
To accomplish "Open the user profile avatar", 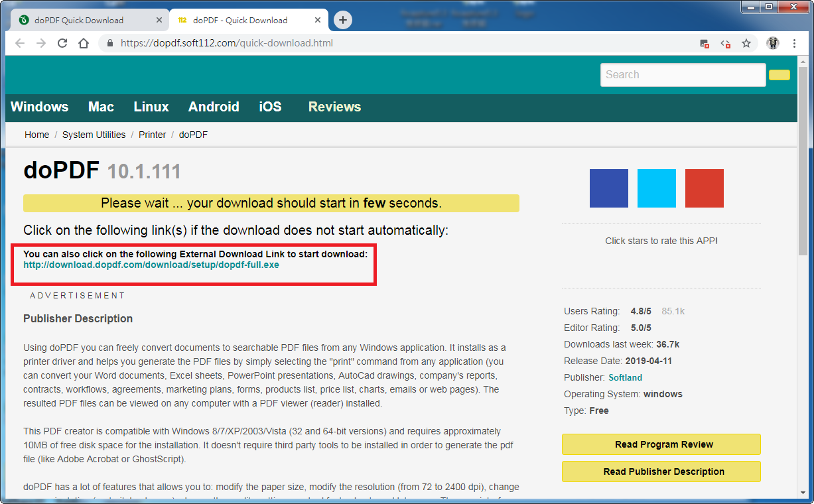I will [x=773, y=43].
